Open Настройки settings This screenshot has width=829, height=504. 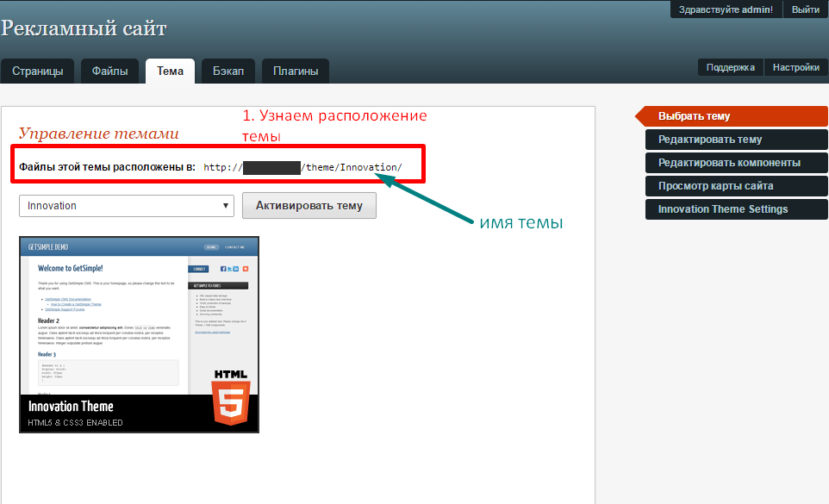(795, 67)
